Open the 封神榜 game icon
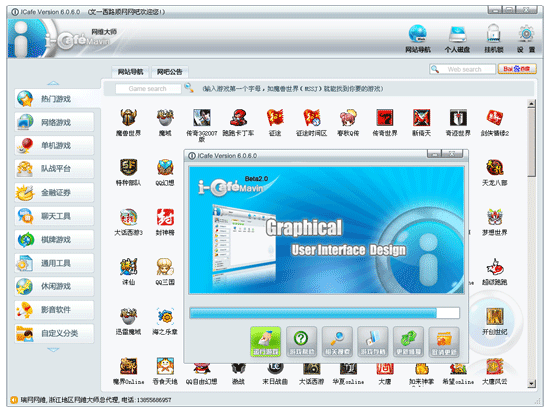550x411 pixels. pyautogui.click(x=165, y=217)
